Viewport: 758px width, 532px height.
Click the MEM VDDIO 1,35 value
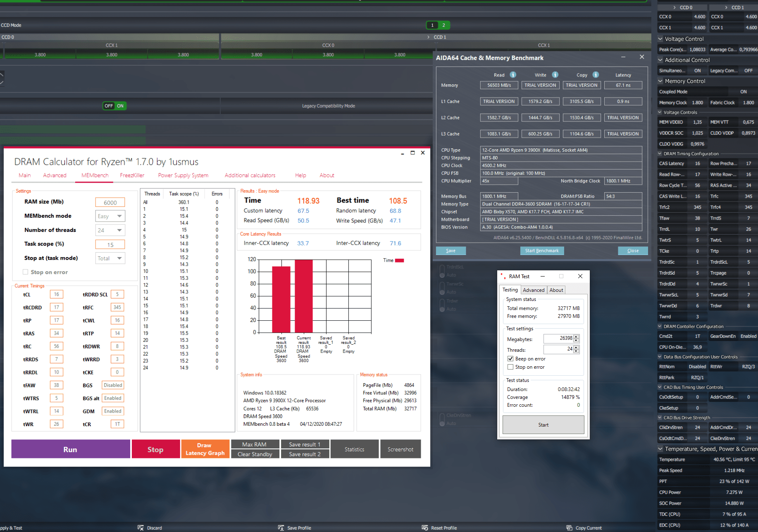point(698,122)
